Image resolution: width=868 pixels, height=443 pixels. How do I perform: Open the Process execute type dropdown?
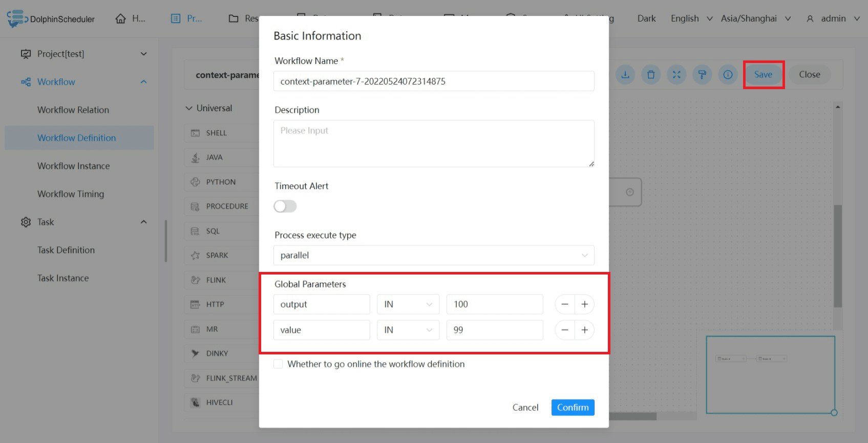pyautogui.click(x=434, y=255)
